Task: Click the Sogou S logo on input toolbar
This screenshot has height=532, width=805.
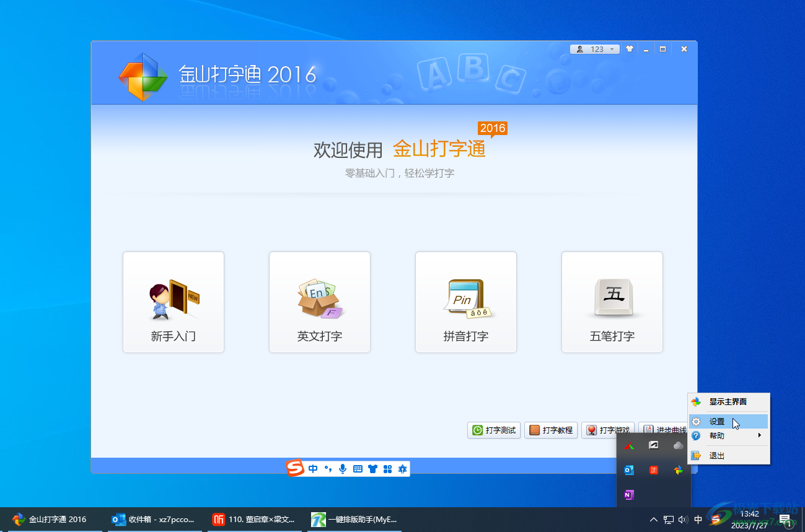Action: pos(296,469)
